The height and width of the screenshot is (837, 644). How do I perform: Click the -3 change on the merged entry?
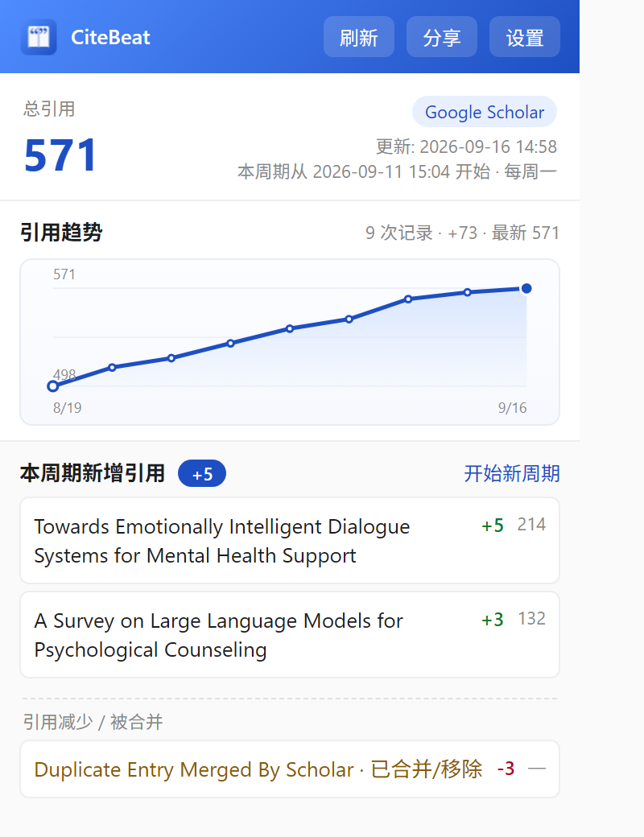tap(506, 769)
